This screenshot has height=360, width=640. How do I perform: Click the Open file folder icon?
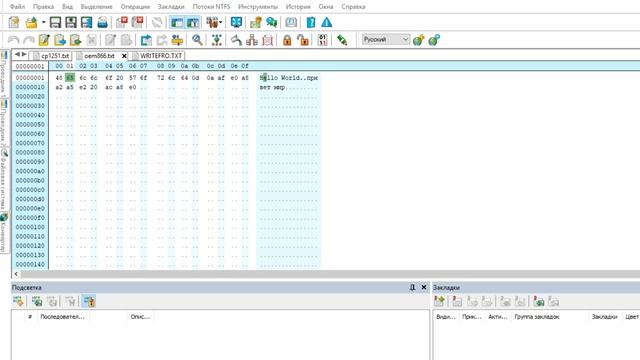tap(31, 22)
